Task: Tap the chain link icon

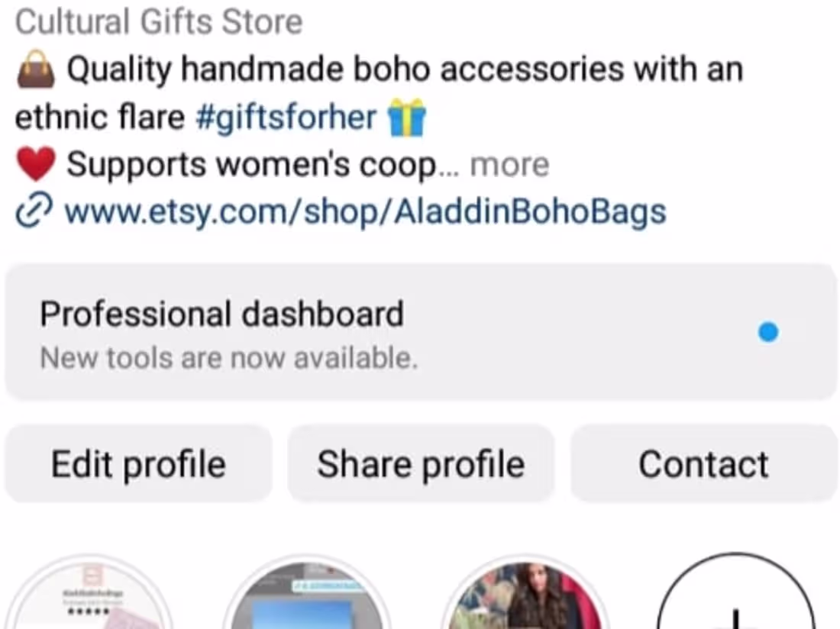Action: point(34,211)
